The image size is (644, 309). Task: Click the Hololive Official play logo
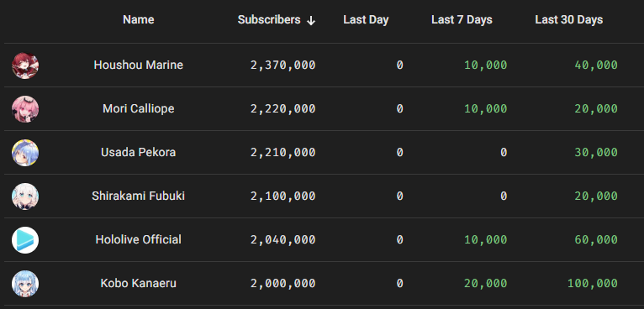(25, 240)
